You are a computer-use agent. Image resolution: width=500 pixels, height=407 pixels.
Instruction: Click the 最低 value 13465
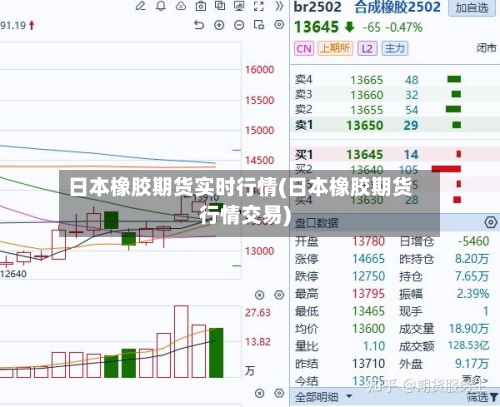click(369, 311)
